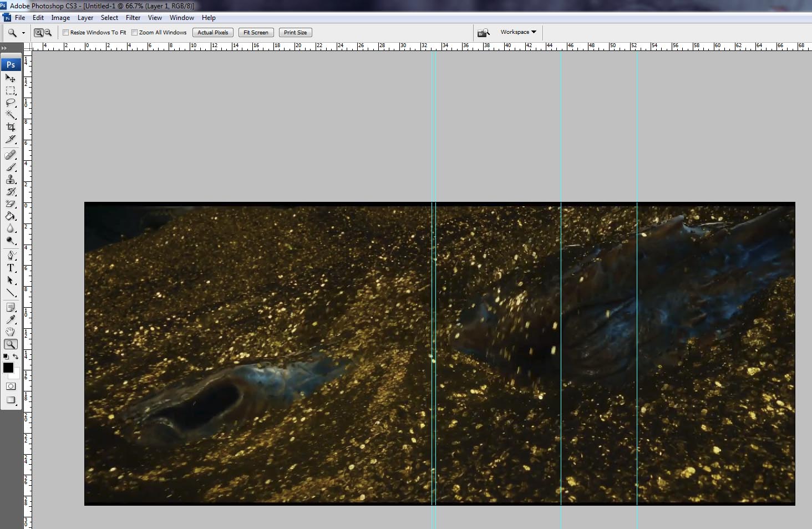Open the Zoom tool preset picker arrow
Image resolution: width=812 pixels, height=529 pixels.
23,33
